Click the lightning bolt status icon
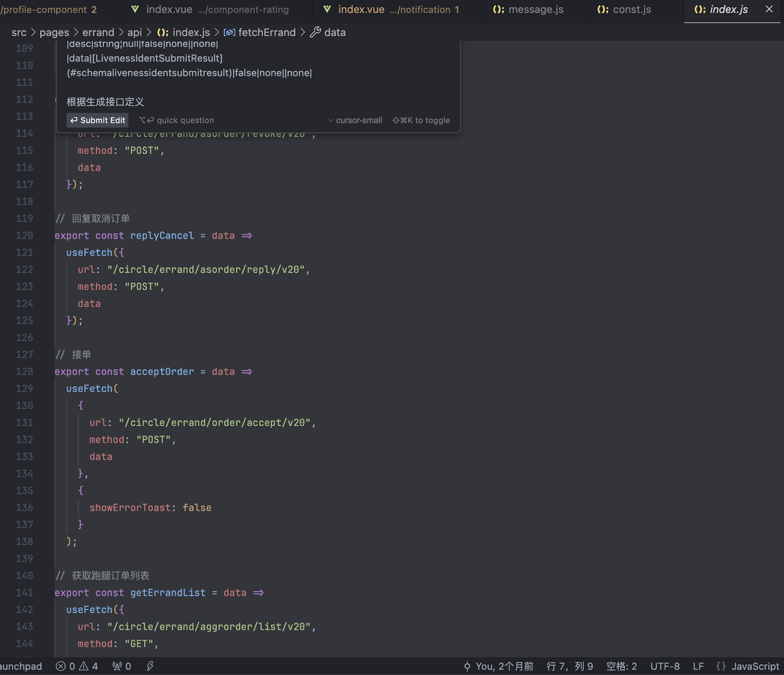The height and width of the screenshot is (675, 784). (x=150, y=666)
